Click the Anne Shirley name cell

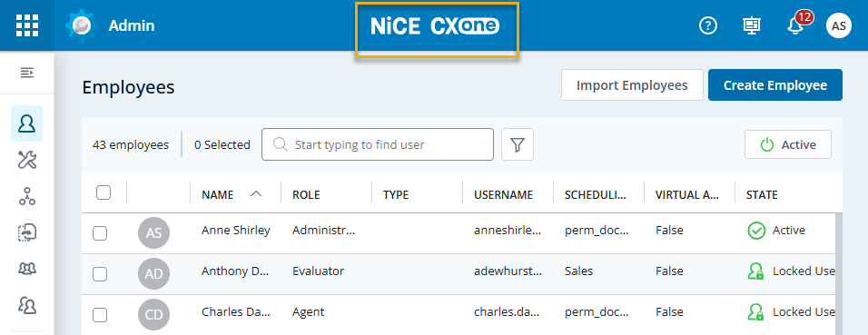(236, 231)
